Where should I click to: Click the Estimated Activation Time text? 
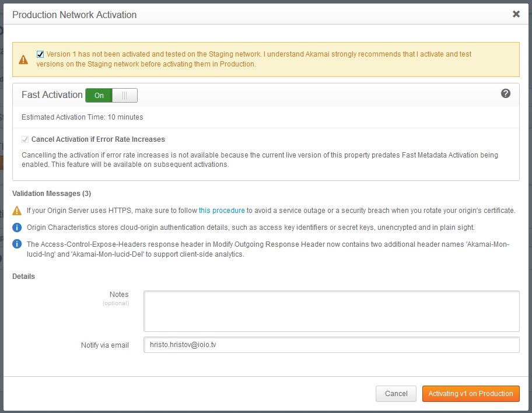(82, 117)
